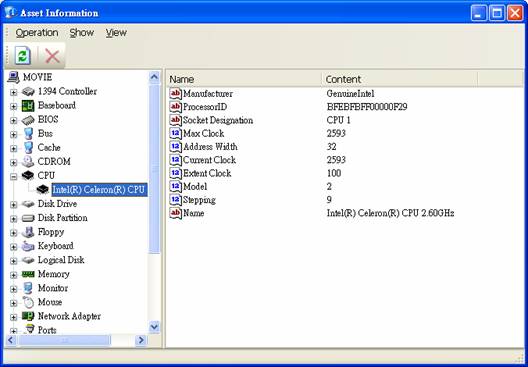Click the Cache icon in tree
The height and width of the screenshot is (367, 528).
pos(29,148)
